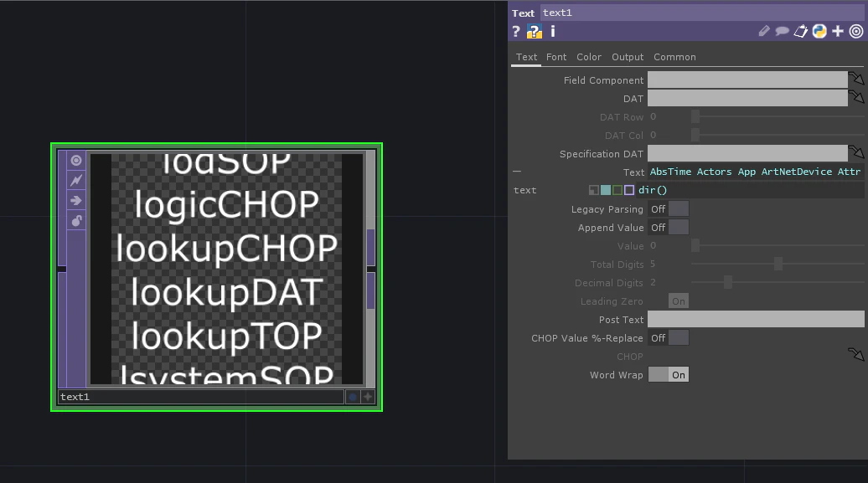This screenshot has width=868, height=483.
Task: Click the dir() expression field
Action: point(750,190)
